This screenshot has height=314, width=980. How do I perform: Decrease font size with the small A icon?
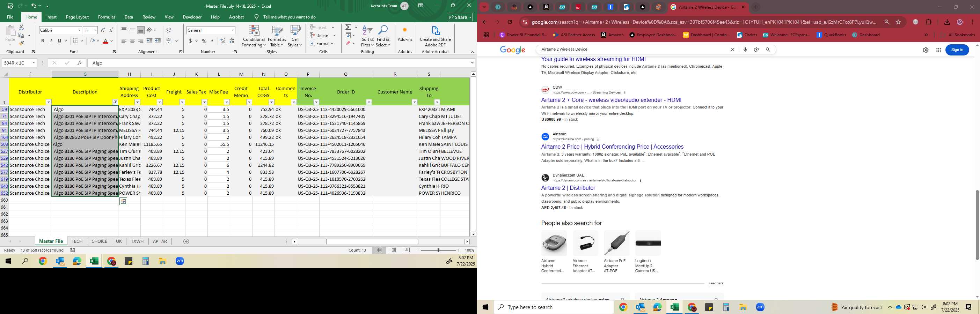111,30
